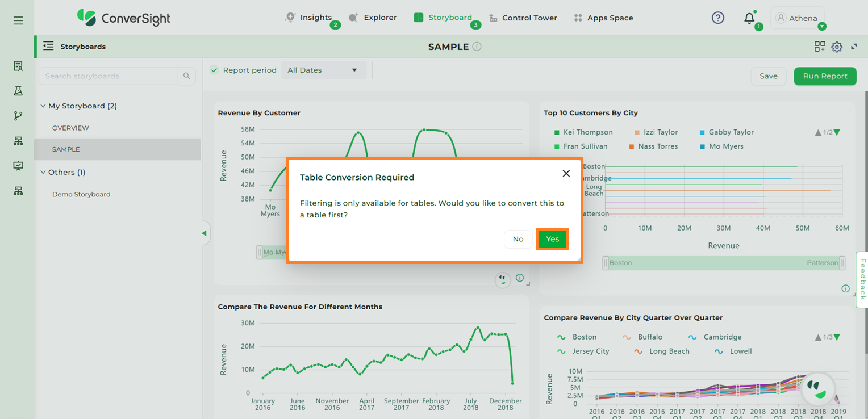Toggle Boston legend series visibility
This screenshot has height=419, width=868.
point(579,337)
